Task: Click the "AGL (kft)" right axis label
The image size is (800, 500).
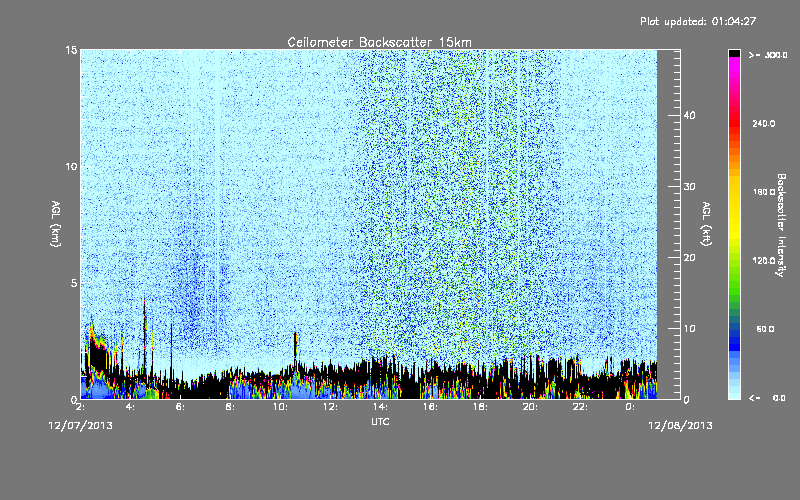Action: coord(707,223)
